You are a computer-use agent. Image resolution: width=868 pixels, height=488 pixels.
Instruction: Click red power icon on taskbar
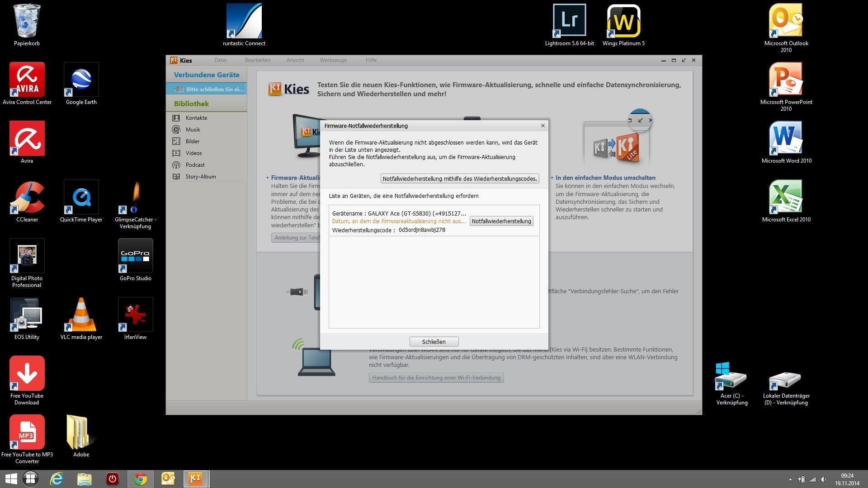tap(113, 479)
